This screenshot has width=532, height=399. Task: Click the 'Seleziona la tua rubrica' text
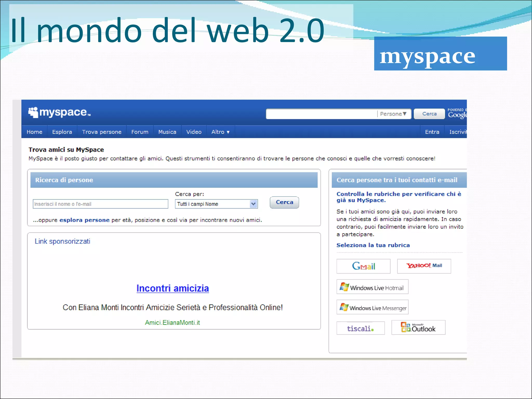pyautogui.click(x=373, y=245)
